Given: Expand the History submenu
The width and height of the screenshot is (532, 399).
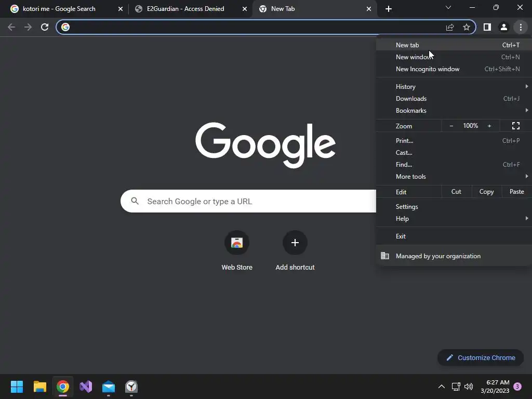Looking at the screenshot, I should (454, 87).
